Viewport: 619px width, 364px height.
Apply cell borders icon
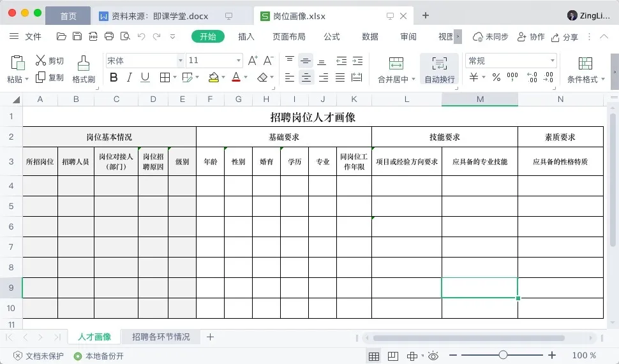point(165,77)
